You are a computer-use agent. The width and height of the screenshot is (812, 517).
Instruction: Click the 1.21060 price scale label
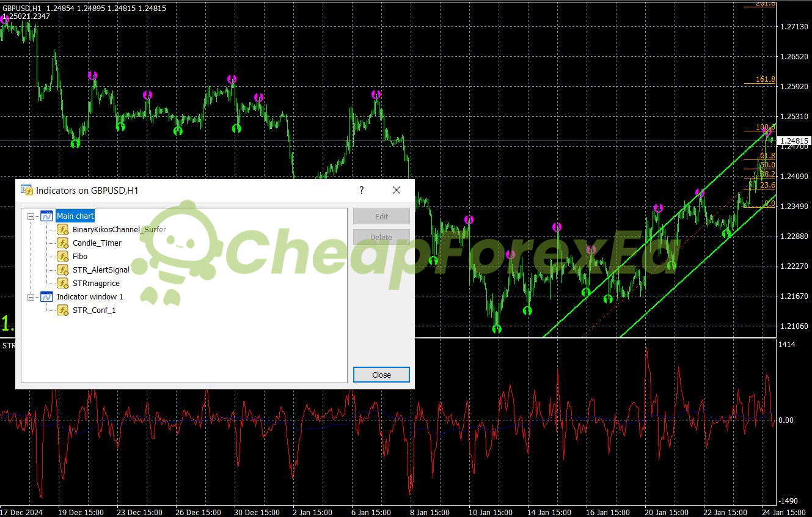[x=794, y=326]
